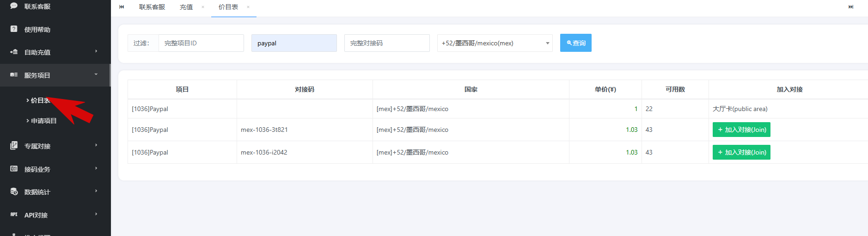Select the mex-1036-i2042 cell

(x=305, y=152)
